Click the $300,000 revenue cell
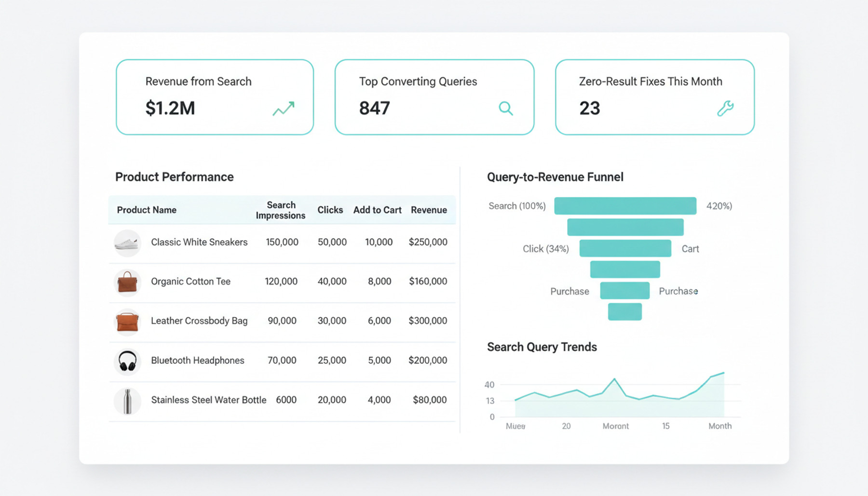Viewport: 868px width, 496px height. pyautogui.click(x=428, y=321)
